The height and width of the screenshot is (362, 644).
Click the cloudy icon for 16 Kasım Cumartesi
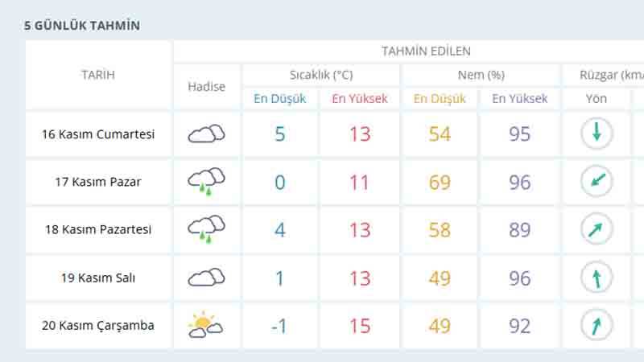click(x=206, y=134)
